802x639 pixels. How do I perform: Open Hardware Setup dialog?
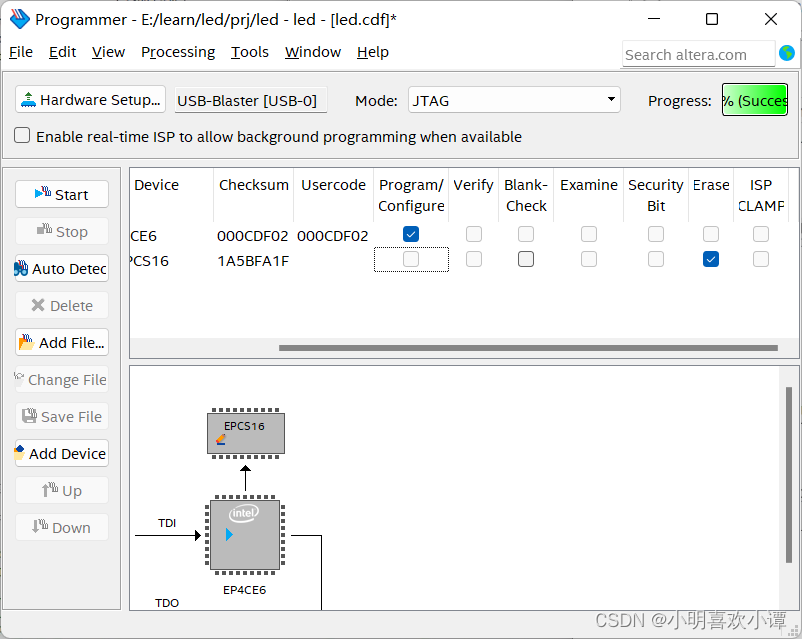[91, 99]
